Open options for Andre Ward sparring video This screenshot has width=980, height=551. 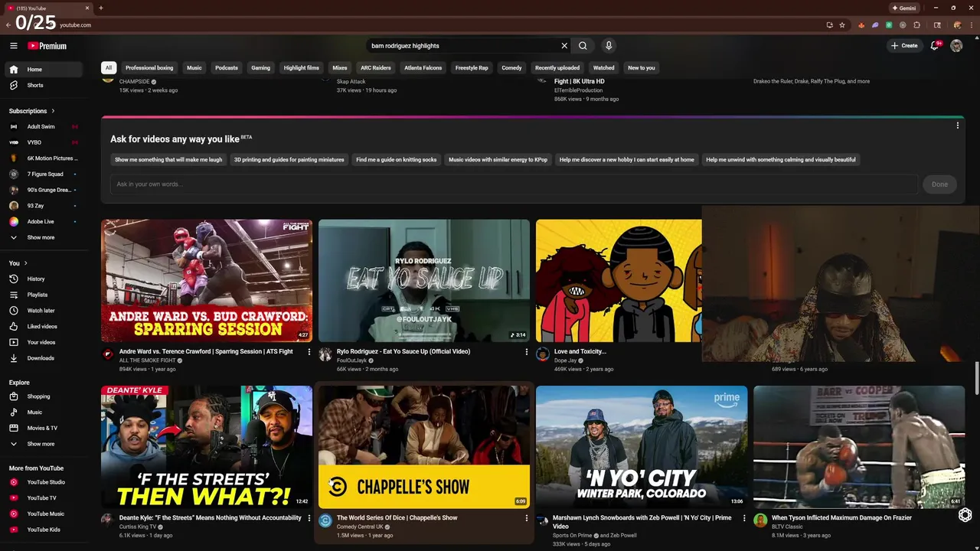pos(309,352)
